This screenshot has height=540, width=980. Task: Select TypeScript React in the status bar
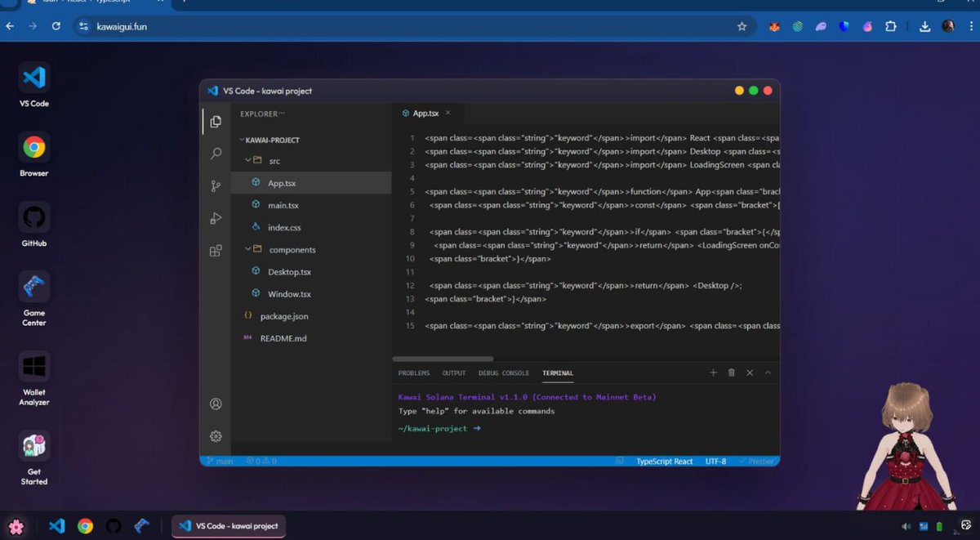(663, 461)
